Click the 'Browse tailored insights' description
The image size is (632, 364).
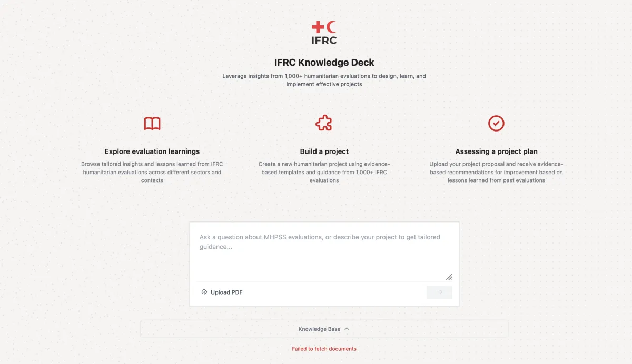152,172
